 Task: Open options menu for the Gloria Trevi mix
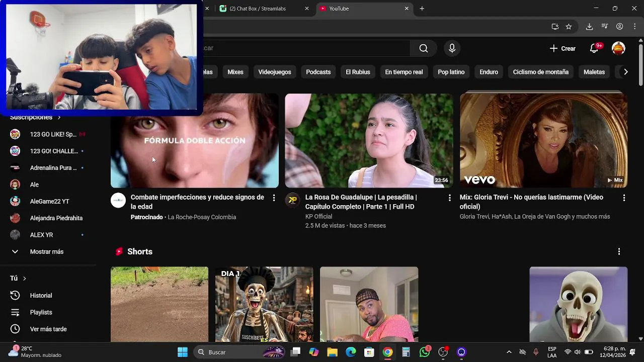point(624,198)
